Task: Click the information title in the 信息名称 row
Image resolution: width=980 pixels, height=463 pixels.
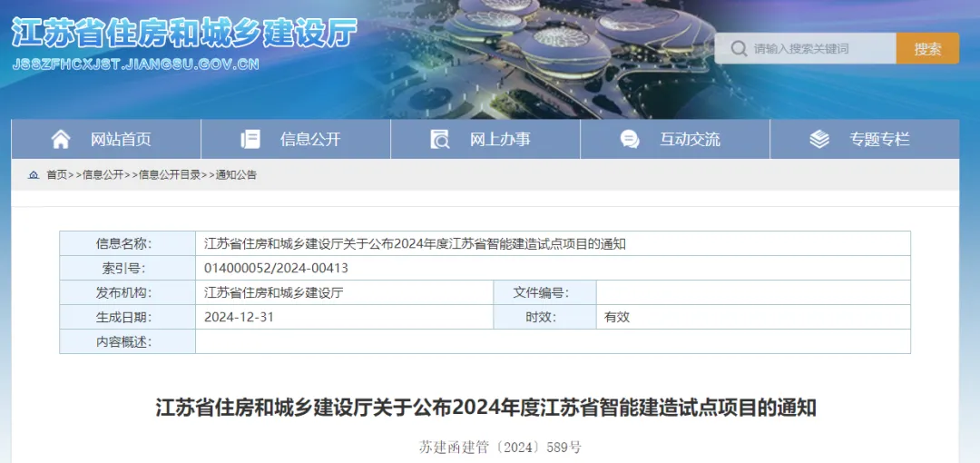Action: [x=415, y=244]
